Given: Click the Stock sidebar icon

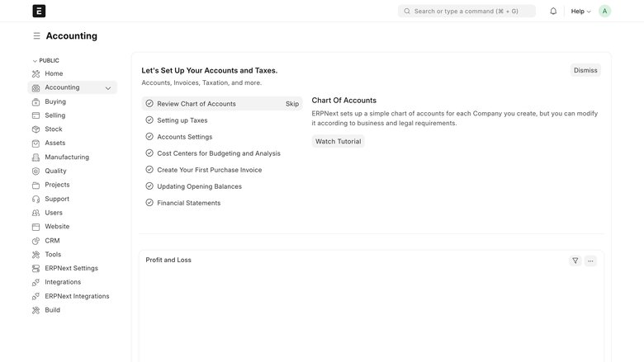Looking at the screenshot, I should [x=36, y=129].
